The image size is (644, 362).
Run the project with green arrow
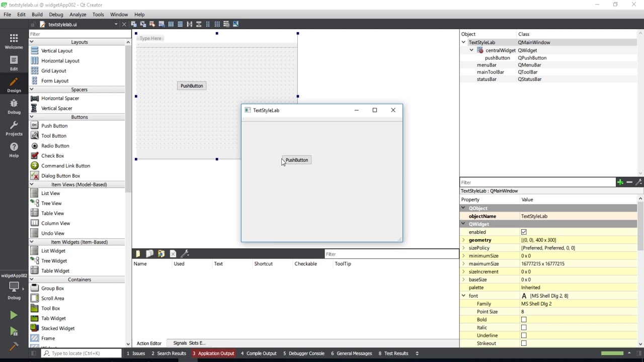tap(14, 315)
